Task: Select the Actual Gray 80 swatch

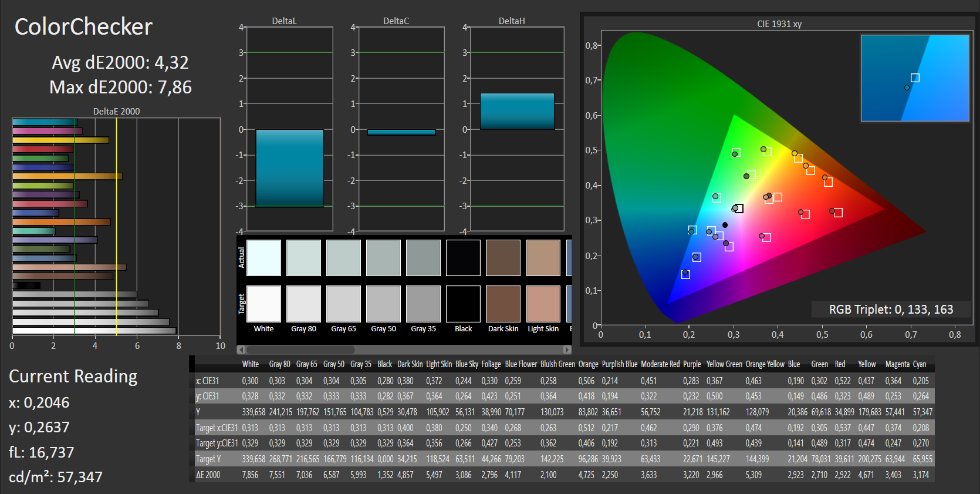Action: pos(303,258)
